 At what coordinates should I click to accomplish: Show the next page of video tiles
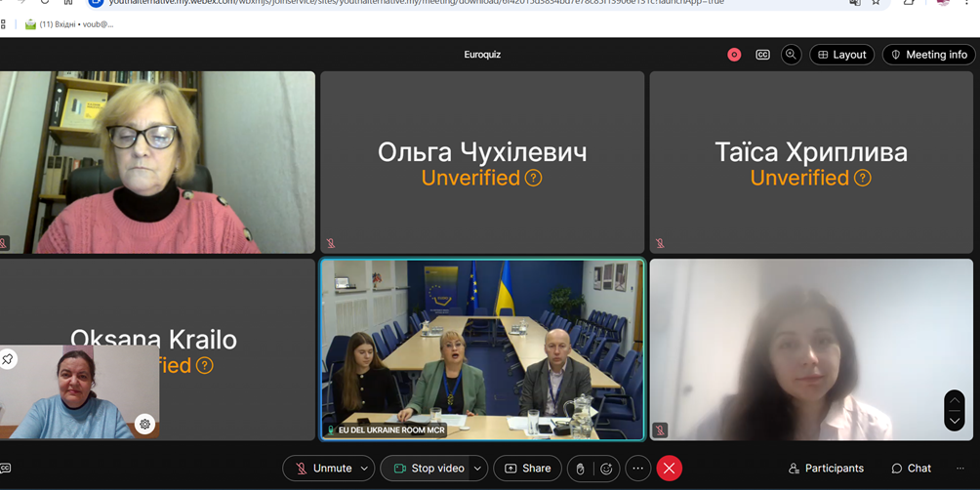[955, 422]
